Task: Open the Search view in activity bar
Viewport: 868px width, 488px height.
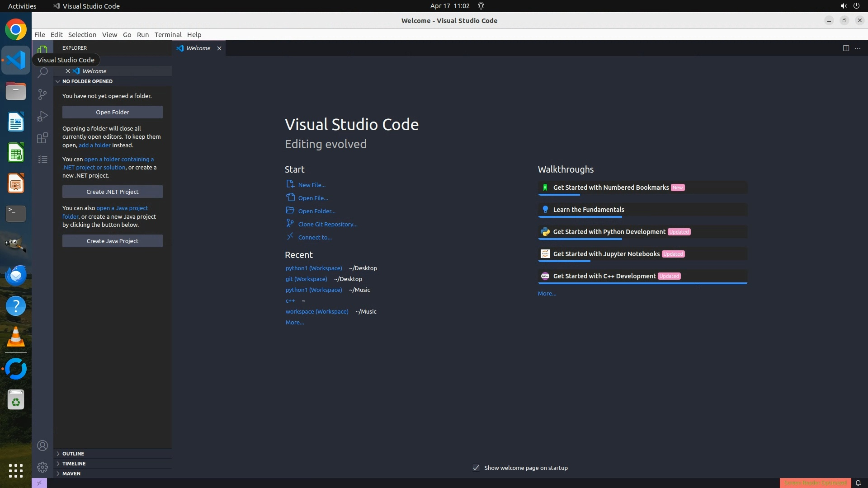Action: click(42, 72)
